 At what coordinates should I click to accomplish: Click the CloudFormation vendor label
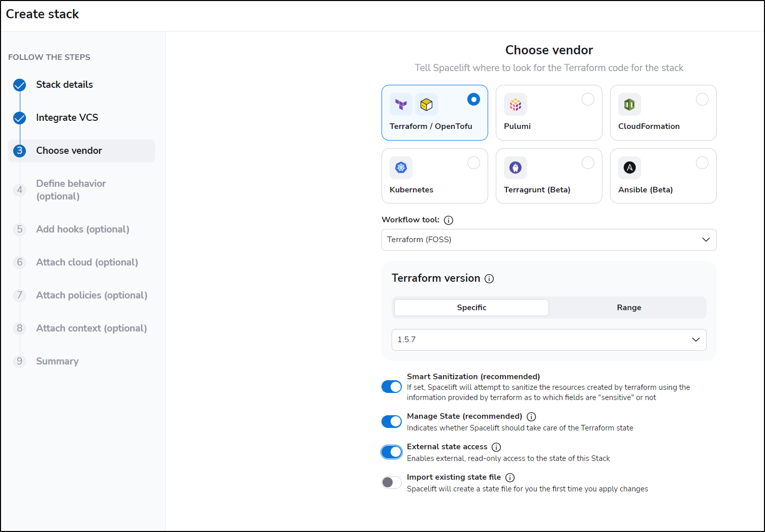(x=649, y=126)
